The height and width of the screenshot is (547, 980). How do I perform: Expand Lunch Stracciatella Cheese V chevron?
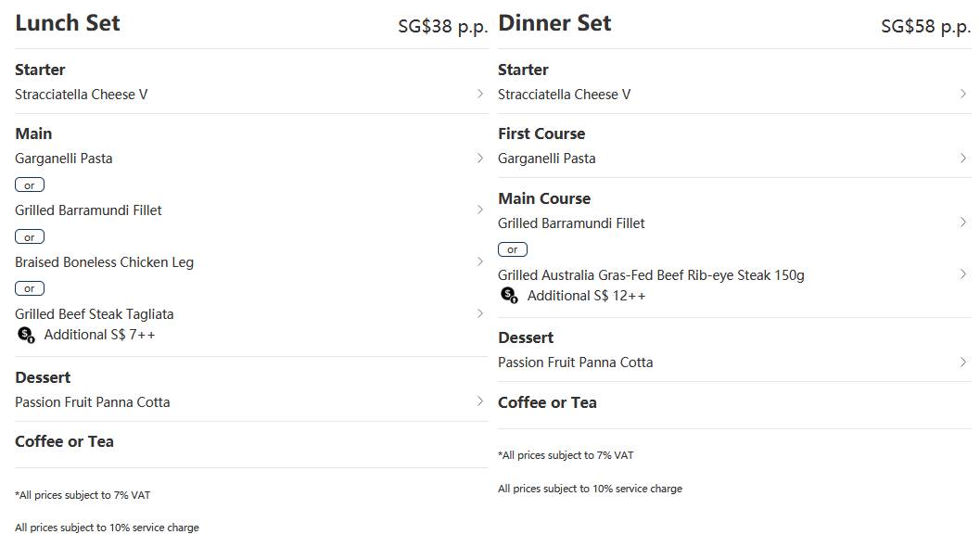point(479,94)
